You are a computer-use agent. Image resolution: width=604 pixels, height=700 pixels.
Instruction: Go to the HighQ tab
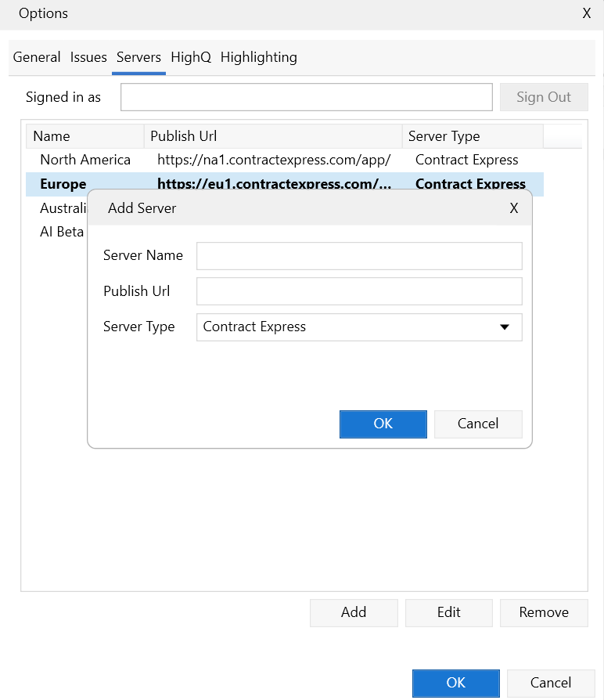(191, 57)
